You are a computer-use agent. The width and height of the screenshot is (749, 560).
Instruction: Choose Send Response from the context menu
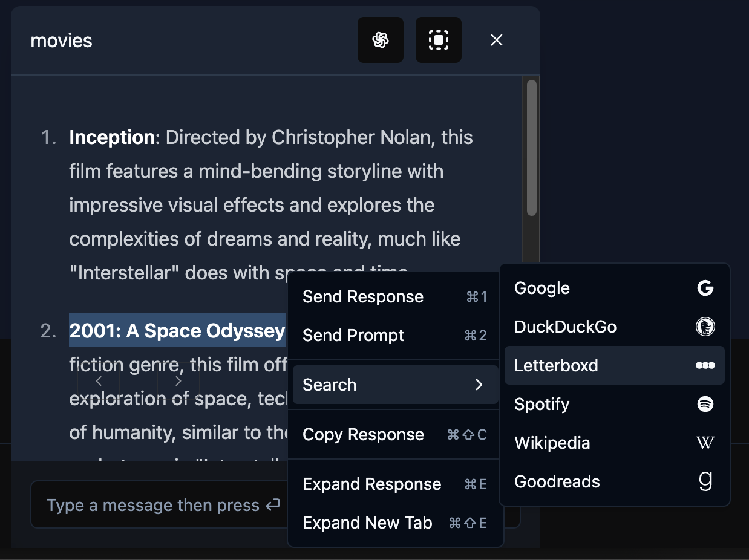click(395, 297)
